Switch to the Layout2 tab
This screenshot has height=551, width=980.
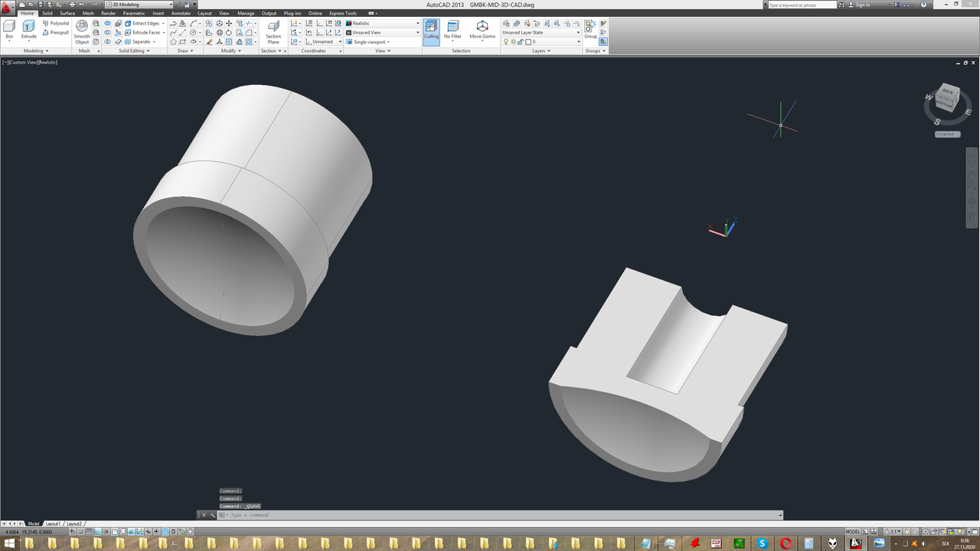pos(73,523)
